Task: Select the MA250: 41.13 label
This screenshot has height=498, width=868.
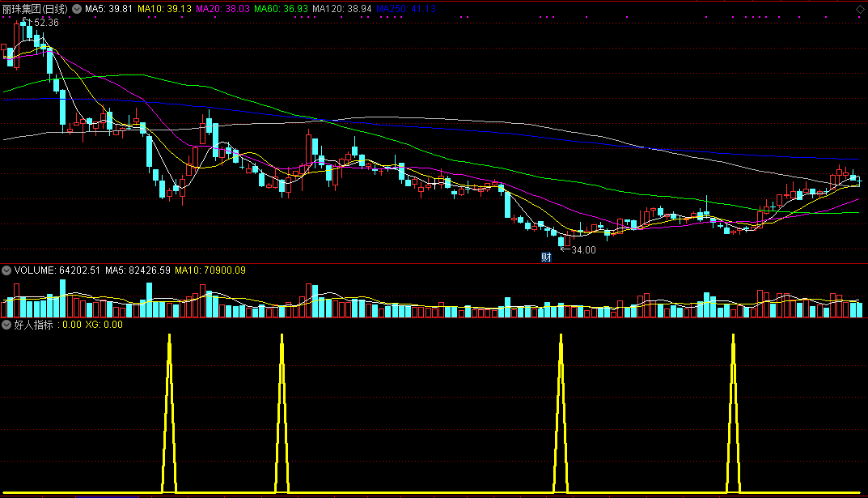Action: pyautogui.click(x=406, y=9)
